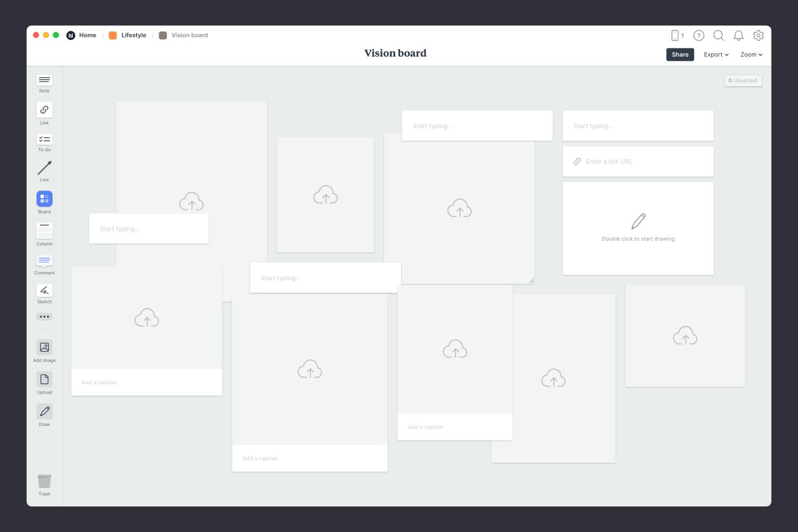
Task: Open the Export dropdown
Action: tap(716, 55)
